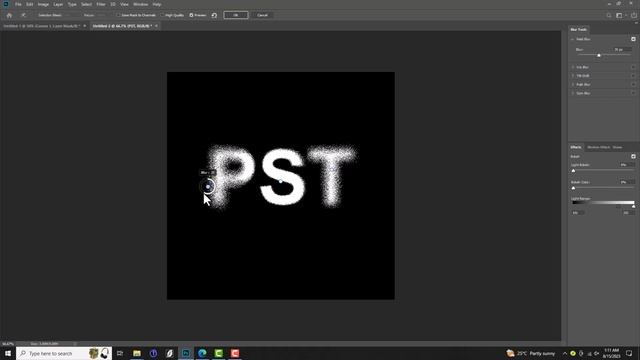
Task: Open the Layer menu
Action: [x=58, y=4]
